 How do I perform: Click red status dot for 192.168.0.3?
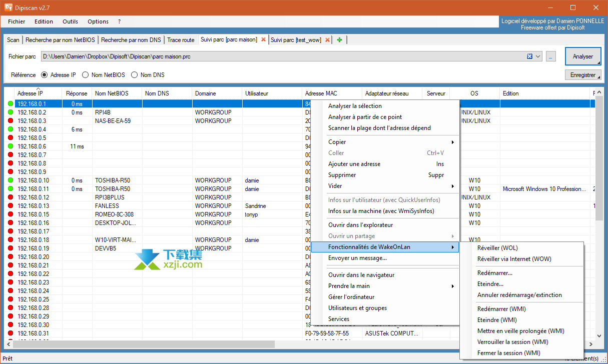[11, 121]
